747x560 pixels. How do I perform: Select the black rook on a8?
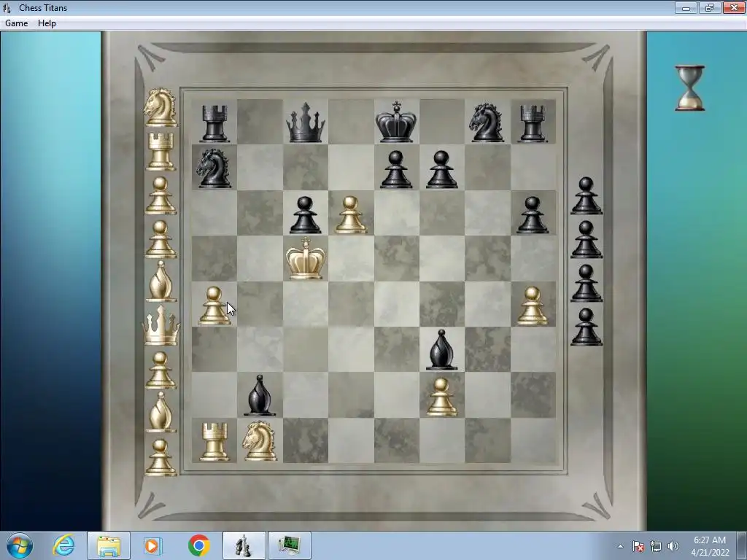(x=214, y=124)
